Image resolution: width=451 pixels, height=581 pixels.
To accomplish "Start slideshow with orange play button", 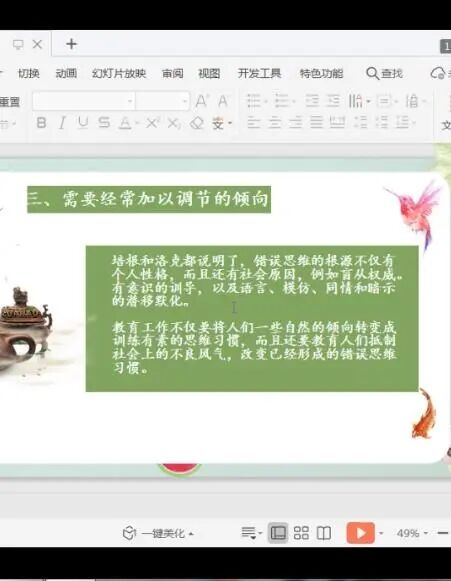I will coord(360,533).
